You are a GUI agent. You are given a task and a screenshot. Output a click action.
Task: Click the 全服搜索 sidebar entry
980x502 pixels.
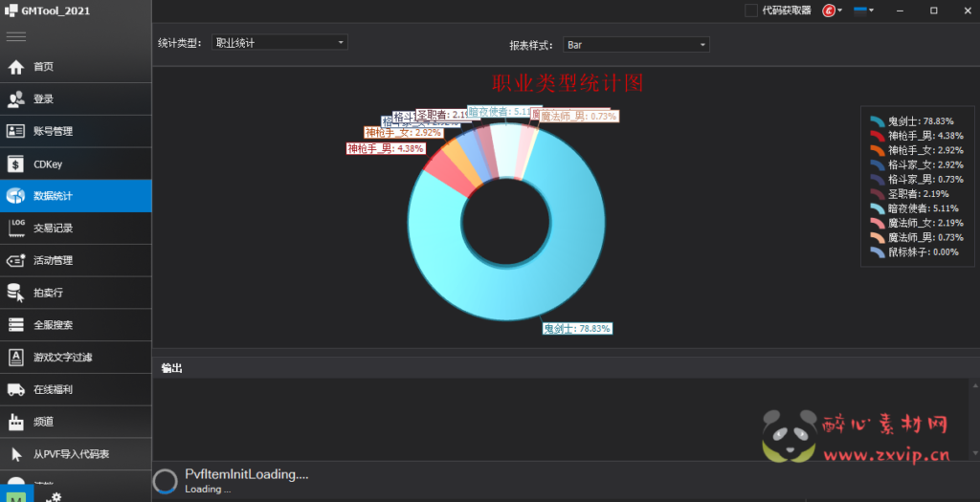click(76, 325)
